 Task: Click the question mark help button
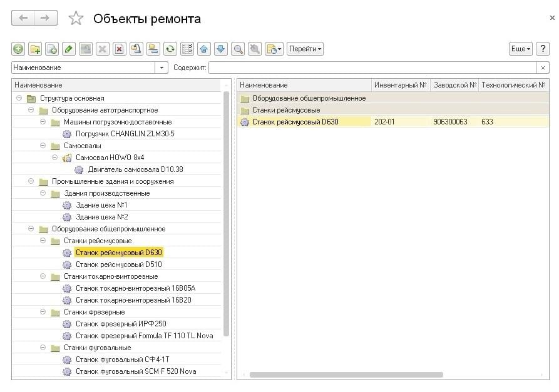543,49
